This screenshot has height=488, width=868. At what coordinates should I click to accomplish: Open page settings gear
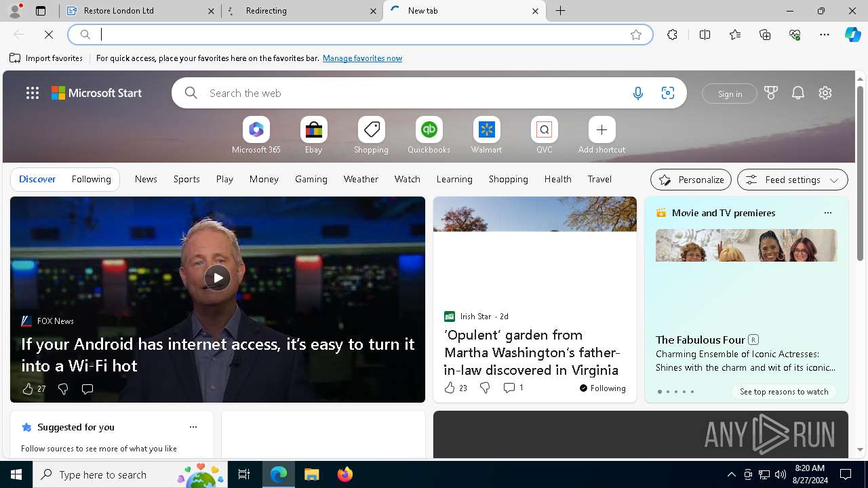click(825, 94)
